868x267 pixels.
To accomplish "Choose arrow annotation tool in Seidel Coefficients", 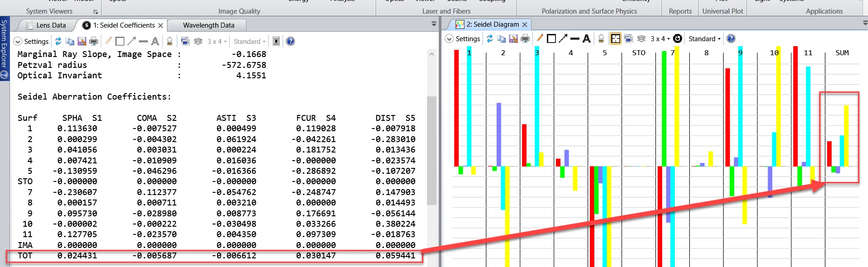I will (x=132, y=41).
